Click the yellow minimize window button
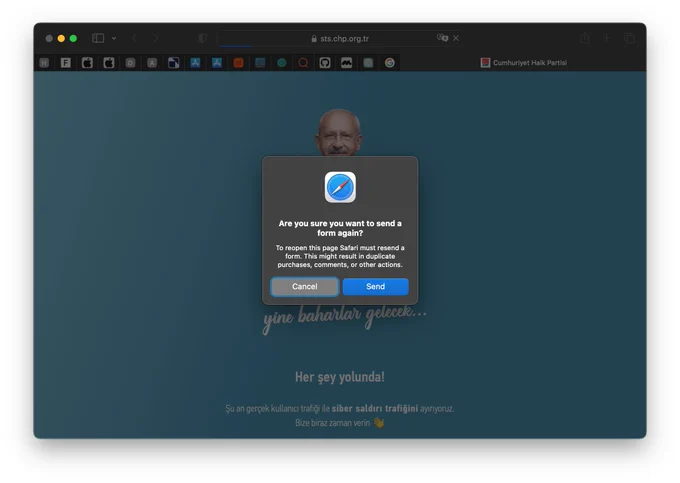Screen dimensions: 680x483 61,39
